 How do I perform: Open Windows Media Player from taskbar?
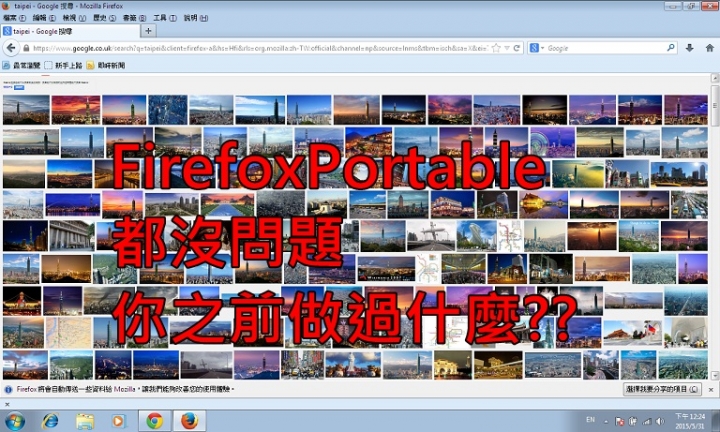coord(118,421)
